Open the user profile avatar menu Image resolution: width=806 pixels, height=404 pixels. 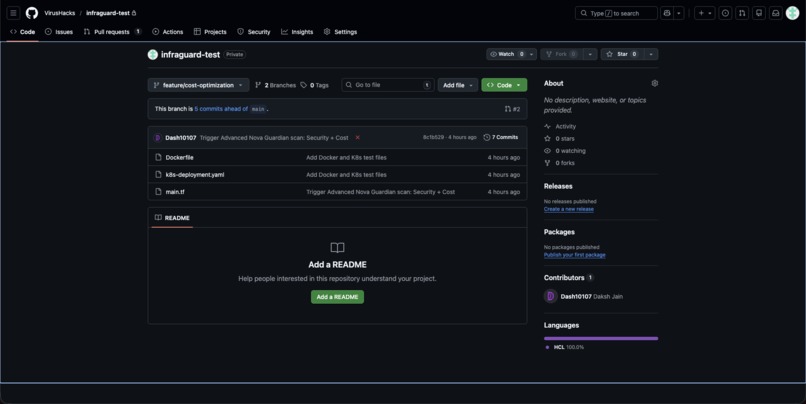793,13
